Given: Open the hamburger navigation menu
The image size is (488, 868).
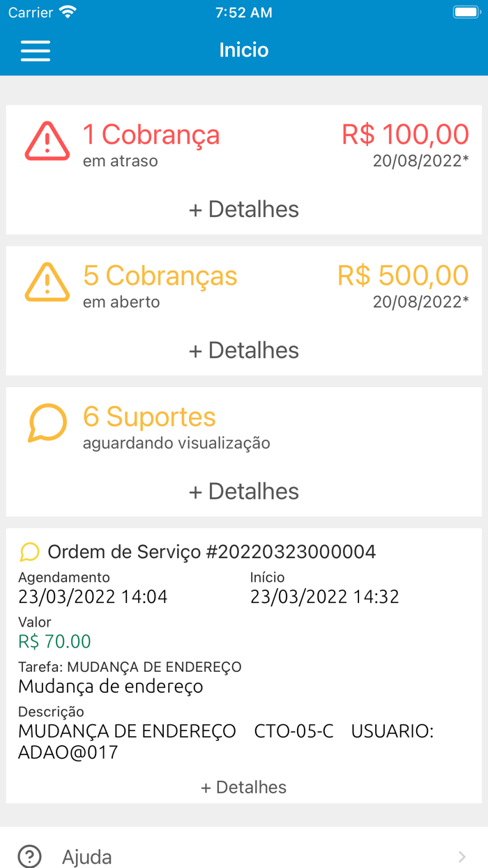Looking at the screenshot, I should [35, 50].
